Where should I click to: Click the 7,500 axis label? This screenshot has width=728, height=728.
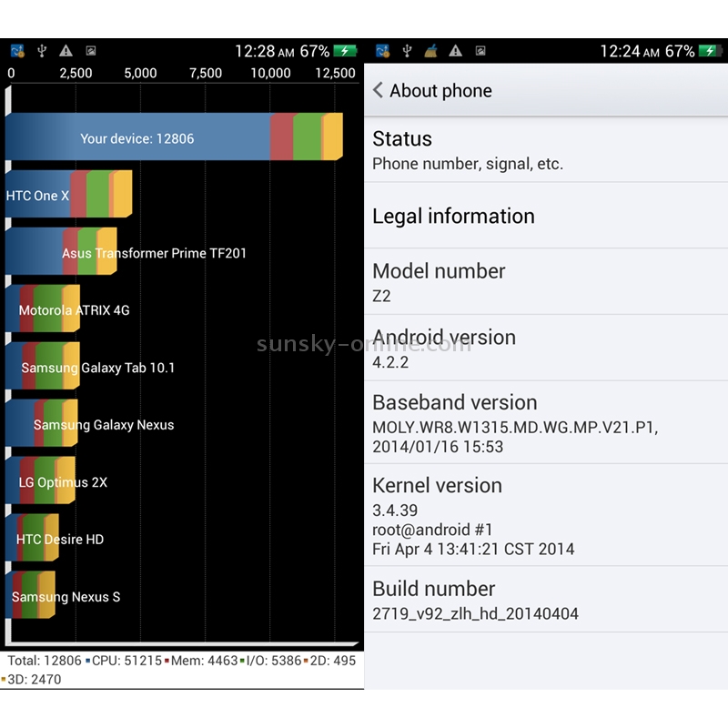click(x=206, y=73)
